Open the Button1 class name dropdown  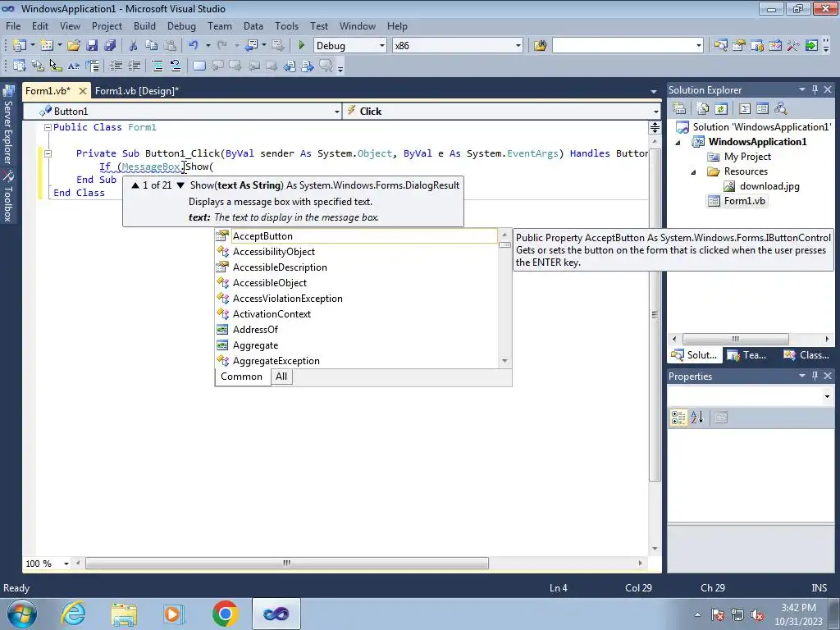pyautogui.click(x=336, y=112)
